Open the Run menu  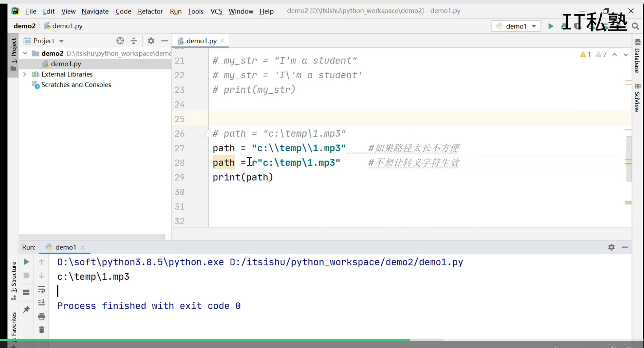coord(175,11)
